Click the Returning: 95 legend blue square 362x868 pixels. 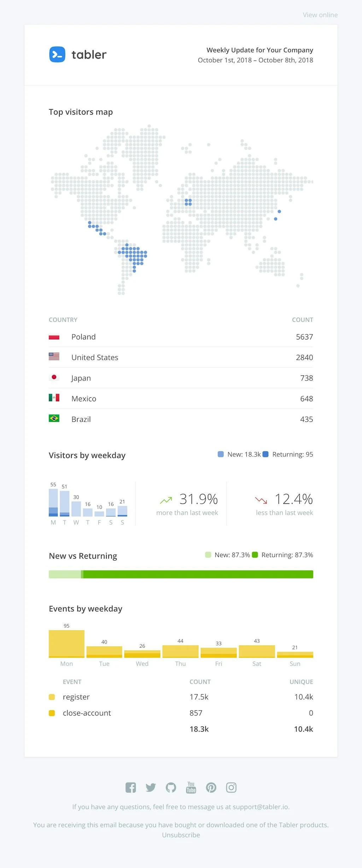pos(265,454)
